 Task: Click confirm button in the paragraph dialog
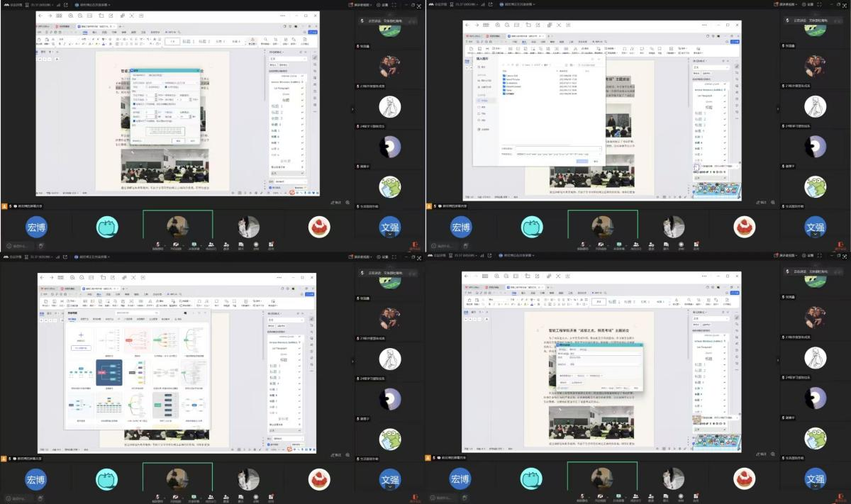click(178, 140)
